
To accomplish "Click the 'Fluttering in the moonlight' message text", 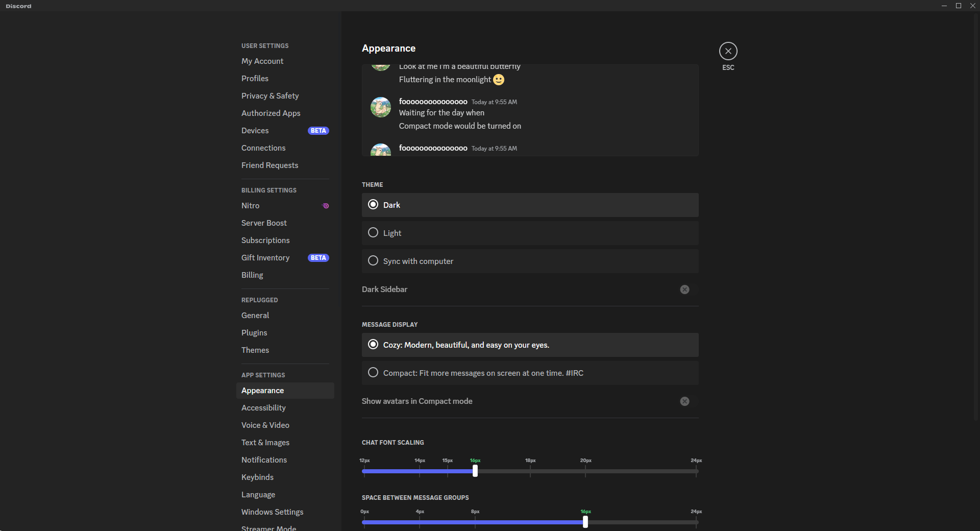I will pyautogui.click(x=445, y=80).
